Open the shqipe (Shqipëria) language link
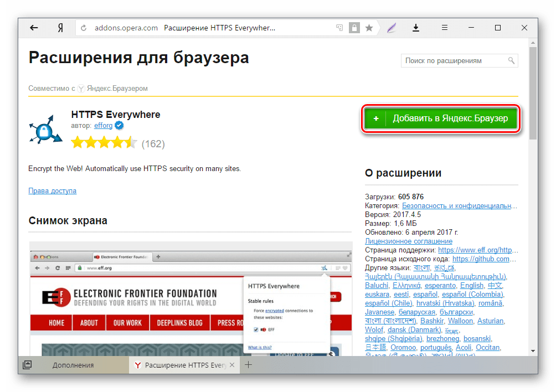 click(x=393, y=338)
